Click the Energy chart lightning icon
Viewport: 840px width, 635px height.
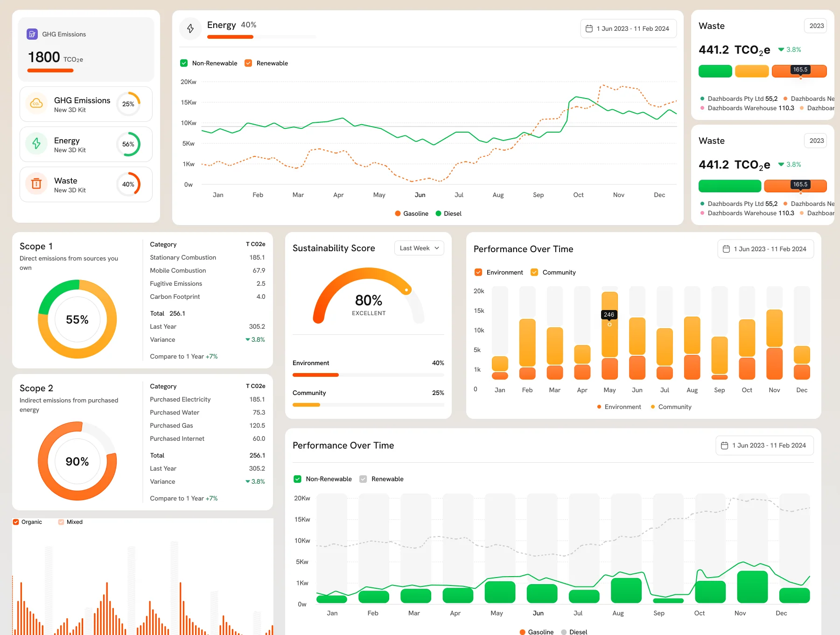(x=190, y=28)
